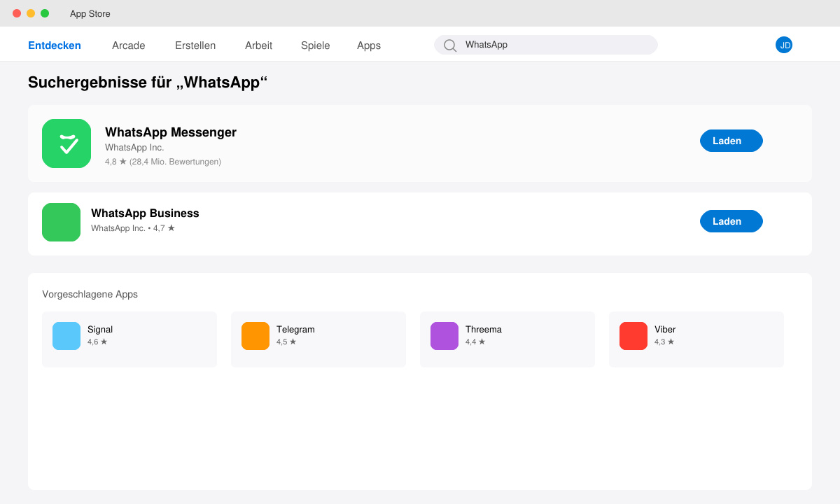Click Telegram's 4,5 star rating

coord(286,342)
